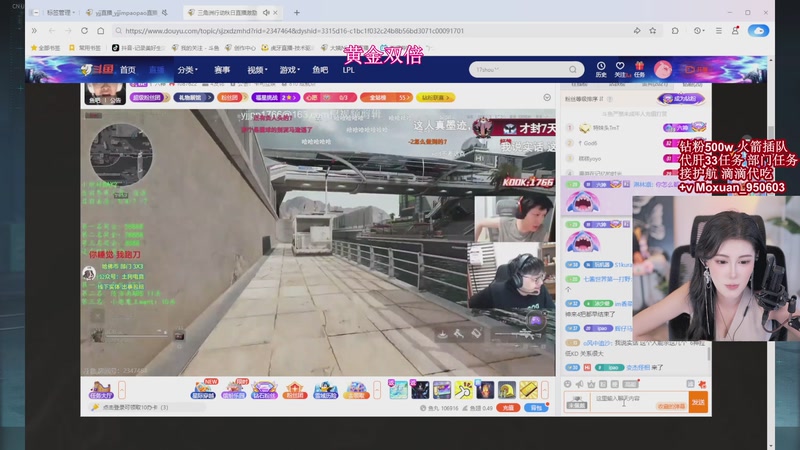Expand the 游戏 nav dropdown
The image size is (800, 450).
tap(289, 70)
